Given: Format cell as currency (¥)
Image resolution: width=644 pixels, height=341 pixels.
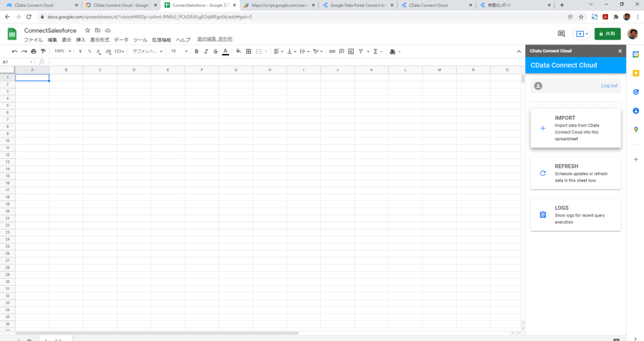Looking at the screenshot, I should 80,51.
